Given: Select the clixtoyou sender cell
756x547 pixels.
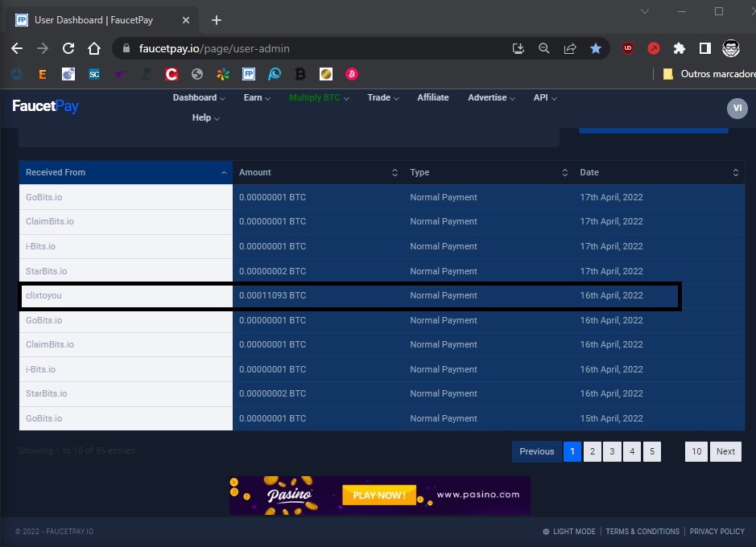Looking at the screenshot, I should coord(127,296).
